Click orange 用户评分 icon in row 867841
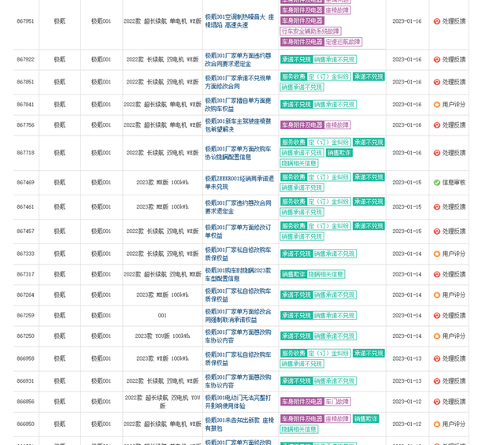This screenshot has width=504, height=445. (437, 104)
